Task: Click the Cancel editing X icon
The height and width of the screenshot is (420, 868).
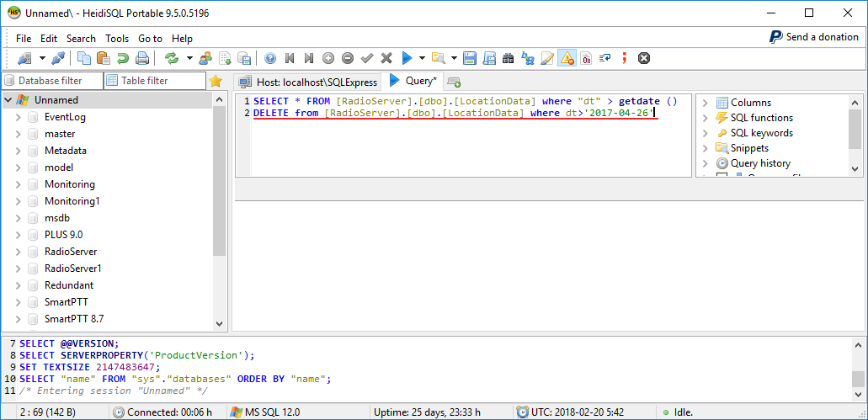Action: (386, 57)
